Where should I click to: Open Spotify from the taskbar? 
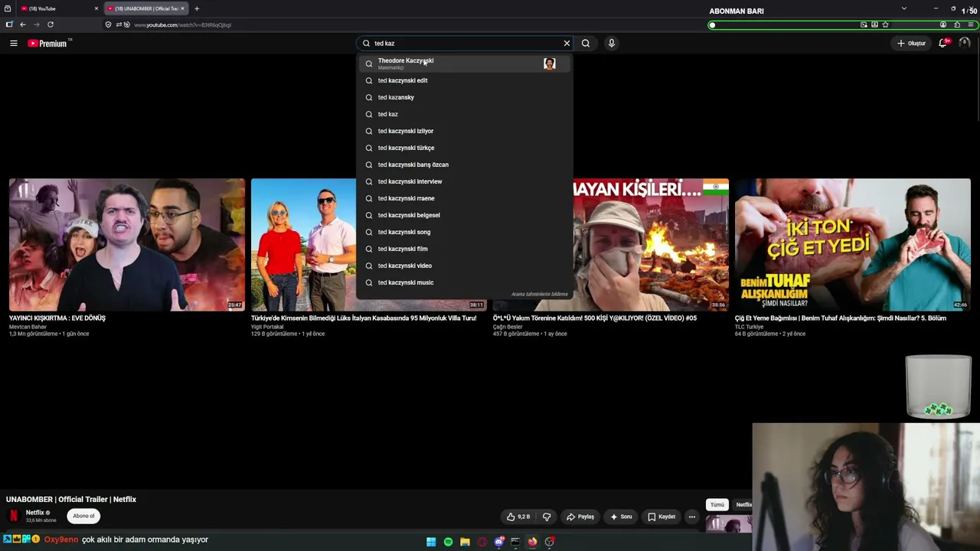[x=448, y=542]
